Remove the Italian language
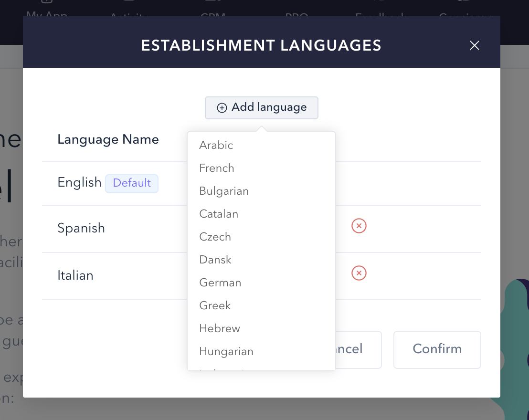This screenshot has height=420, width=529. (359, 273)
